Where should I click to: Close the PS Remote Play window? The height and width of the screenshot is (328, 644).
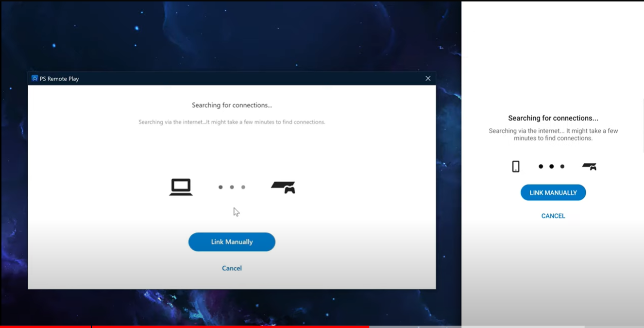tap(428, 78)
